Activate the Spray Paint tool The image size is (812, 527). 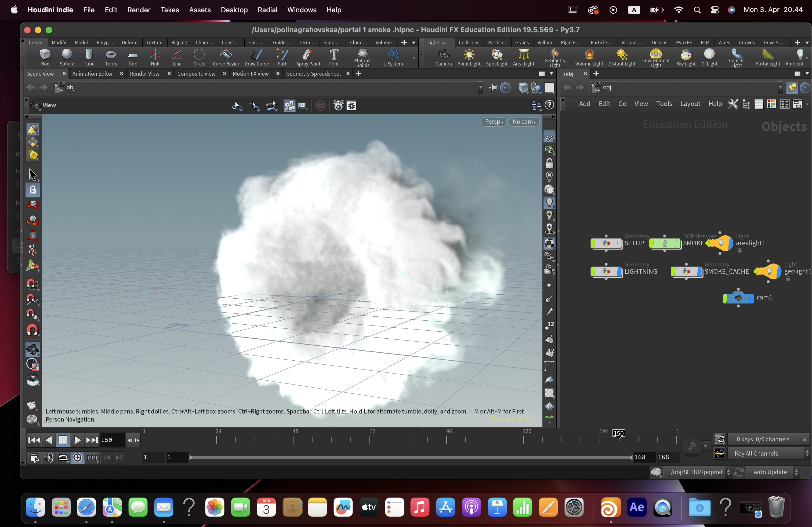(x=308, y=57)
